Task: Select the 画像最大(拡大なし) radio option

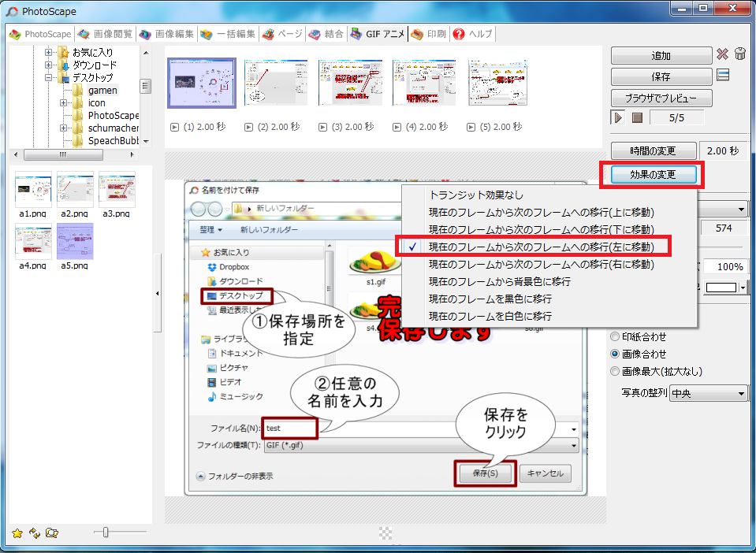Action: [x=616, y=371]
